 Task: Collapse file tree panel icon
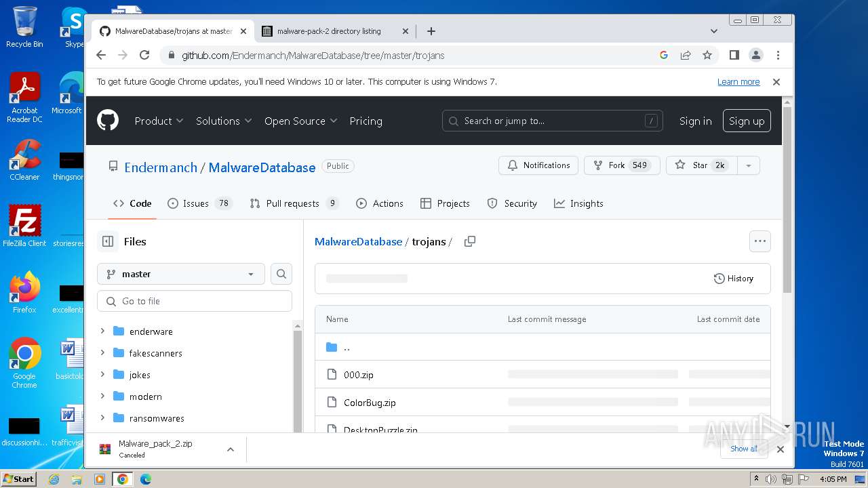tap(108, 241)
